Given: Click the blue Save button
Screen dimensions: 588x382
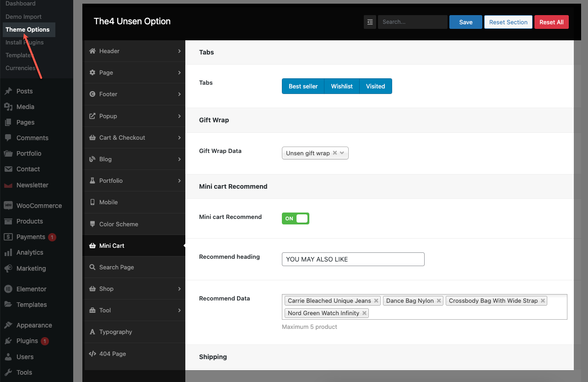Looking at the screenshot, I should (x=466, y=22).
